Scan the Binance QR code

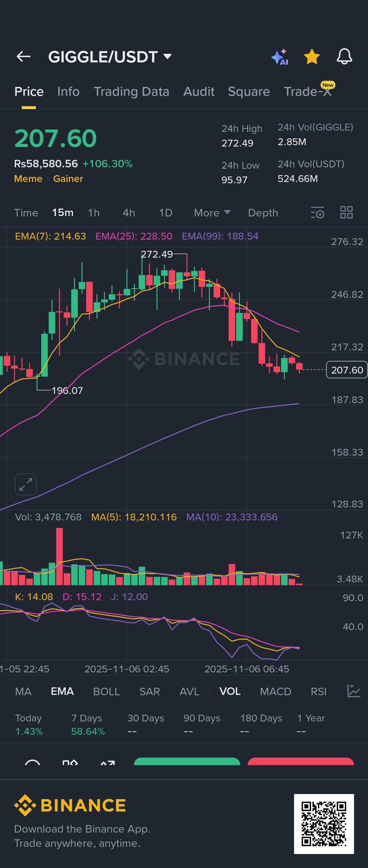[x=324, y=824]
